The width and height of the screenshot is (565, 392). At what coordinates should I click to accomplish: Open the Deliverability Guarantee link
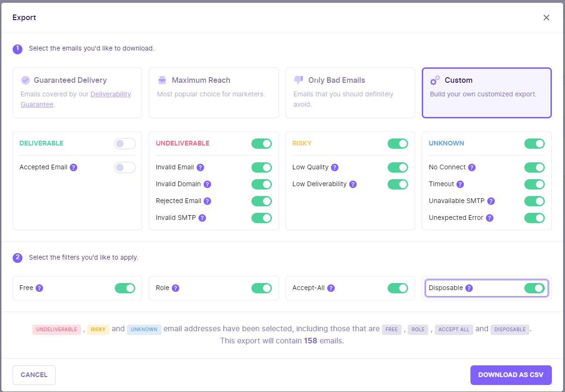[x=76, y=99]
